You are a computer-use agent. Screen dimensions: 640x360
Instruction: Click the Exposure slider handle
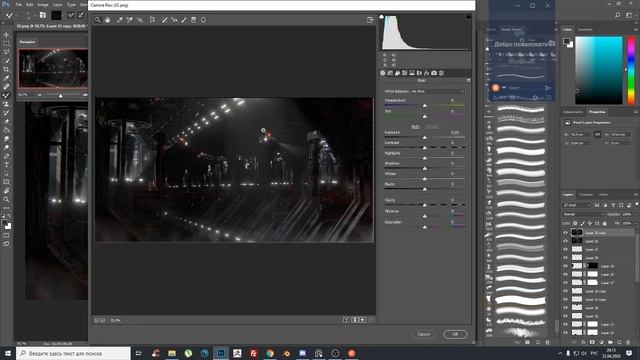coord(424,138)
